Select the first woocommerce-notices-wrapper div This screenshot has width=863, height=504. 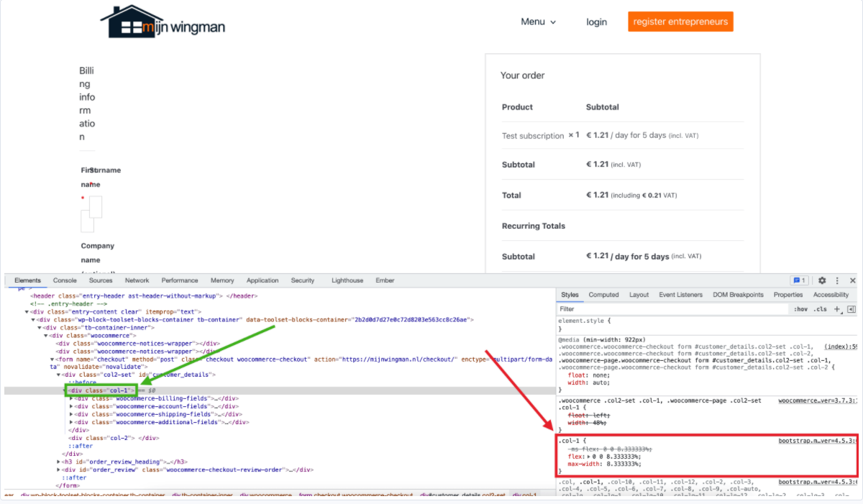pos(137,343)
